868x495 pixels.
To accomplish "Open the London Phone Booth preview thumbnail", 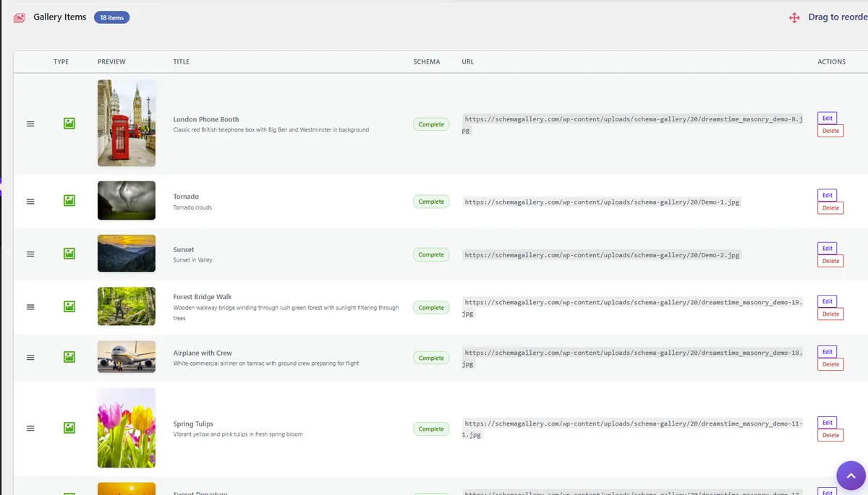I will click(127, 123).
